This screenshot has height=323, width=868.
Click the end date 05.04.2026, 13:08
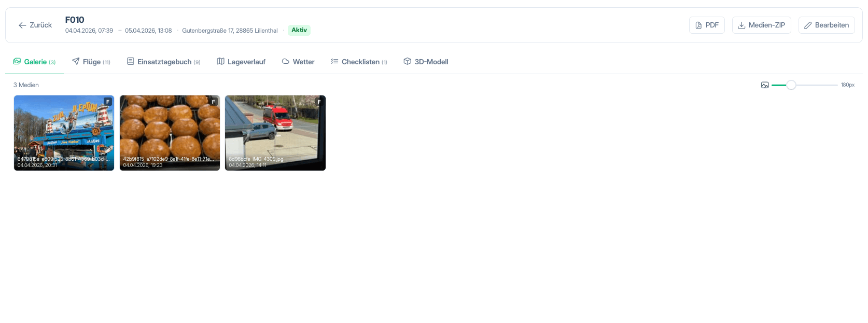[148, 31]
